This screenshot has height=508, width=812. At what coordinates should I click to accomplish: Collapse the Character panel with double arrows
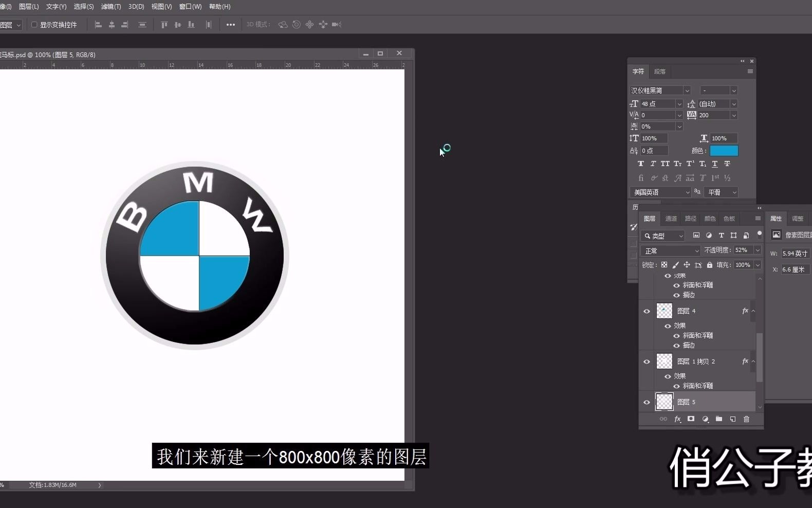(742, 61)
